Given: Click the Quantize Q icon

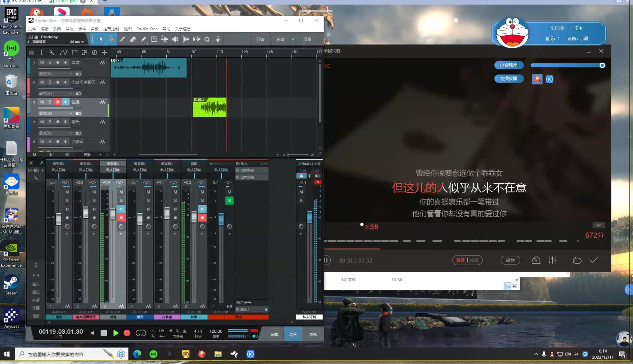Looking at the screenshot, I should pyautogui.click(x=207, y=39).
